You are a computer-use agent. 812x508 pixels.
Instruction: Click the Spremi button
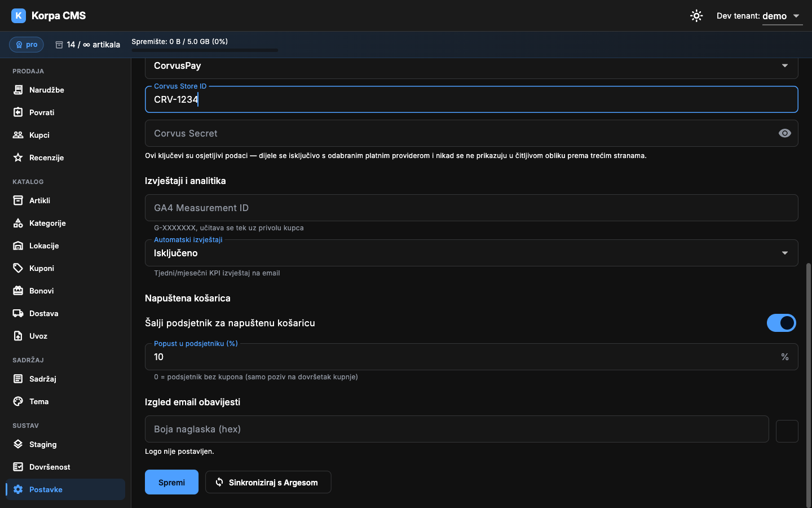point(171,482)
